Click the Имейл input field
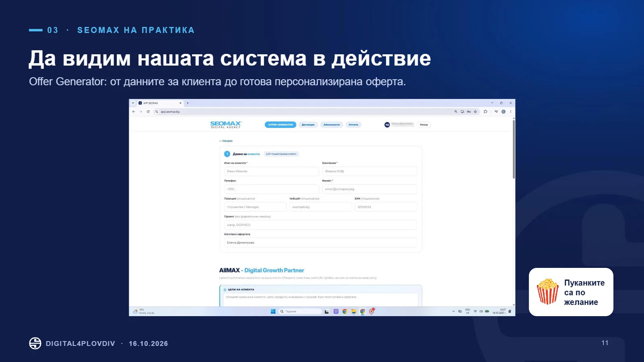The image size is (644, 362). click(x=369, y=189)
